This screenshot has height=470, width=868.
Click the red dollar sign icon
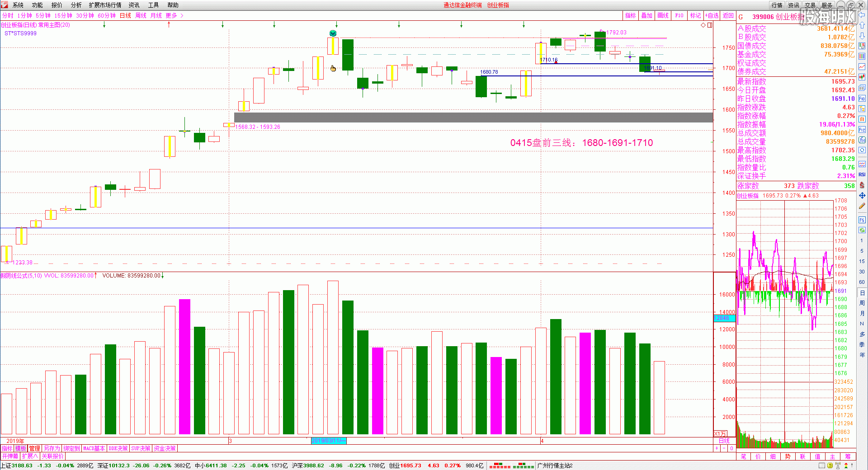coord(862,185)
